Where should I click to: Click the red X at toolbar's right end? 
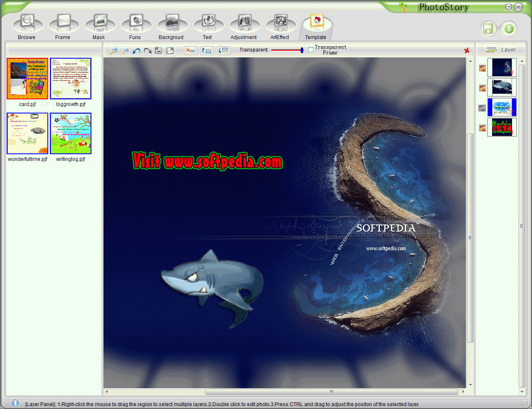pos(467,50)
